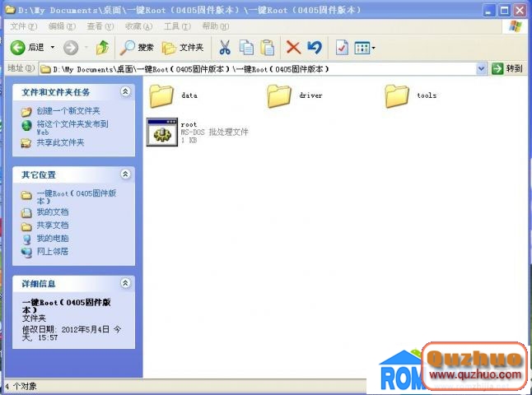Click 共享此文件夹 link

[x=60, y=142]
